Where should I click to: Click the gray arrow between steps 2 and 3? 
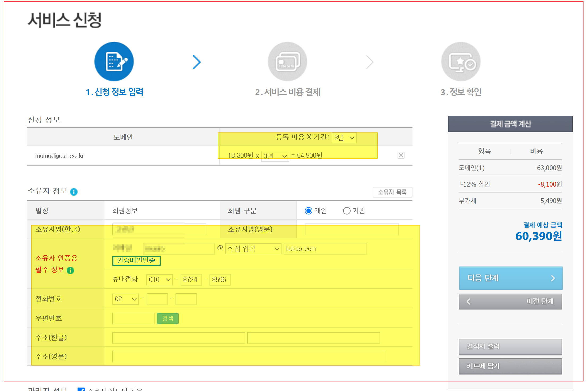coord(370,62)
